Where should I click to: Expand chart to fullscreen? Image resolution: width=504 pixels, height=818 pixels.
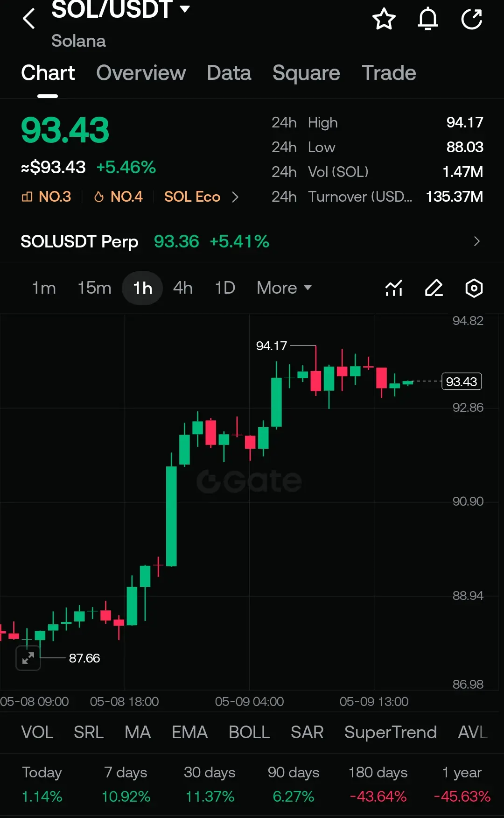(x=28, y=658)
